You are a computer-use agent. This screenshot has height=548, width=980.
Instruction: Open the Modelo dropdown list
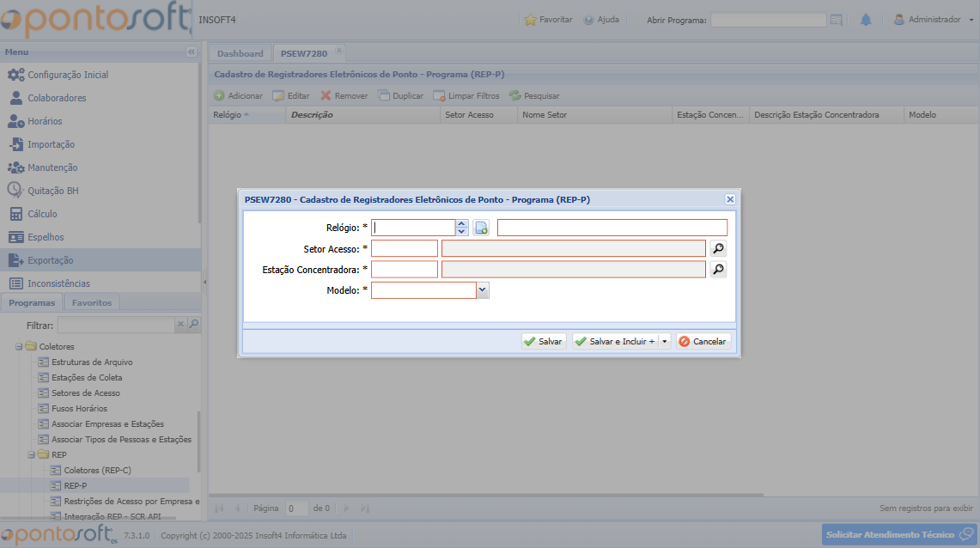pyautogui.click(x=483, y=291)
